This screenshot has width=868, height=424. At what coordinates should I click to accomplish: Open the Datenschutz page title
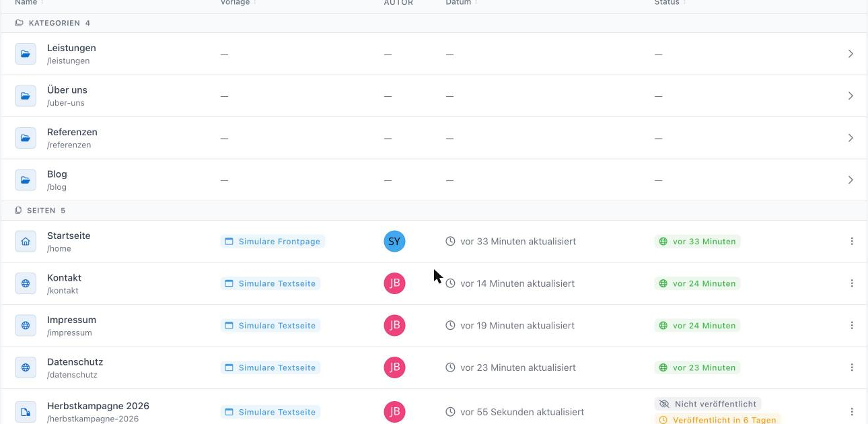point(75,361)
